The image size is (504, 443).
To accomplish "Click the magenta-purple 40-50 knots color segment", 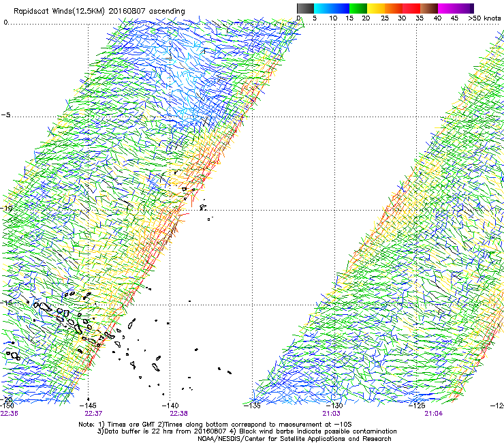I will click(x=456, y=8).
